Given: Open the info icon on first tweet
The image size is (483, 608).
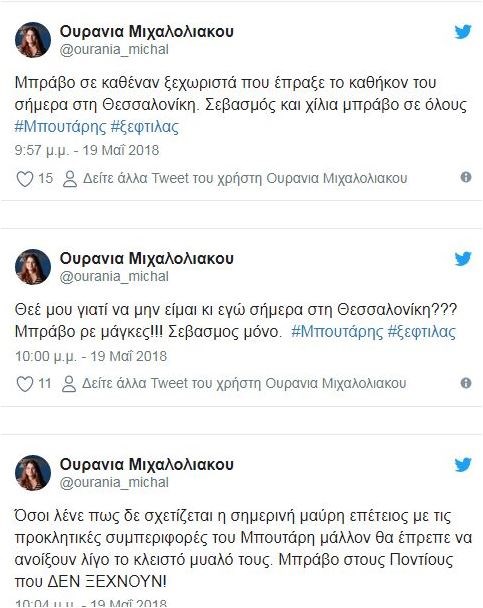Looking at the screenshot, I should (466, 177).
